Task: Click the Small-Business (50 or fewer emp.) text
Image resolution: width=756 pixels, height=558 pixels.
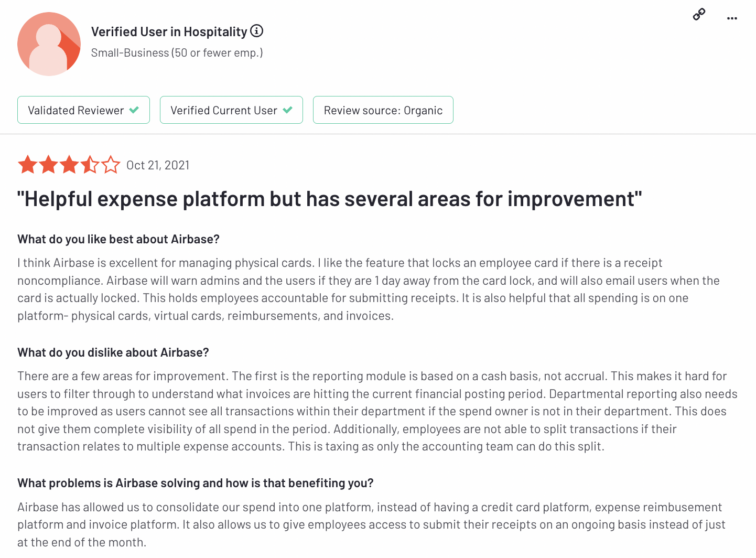Action: tap(177, 52)
